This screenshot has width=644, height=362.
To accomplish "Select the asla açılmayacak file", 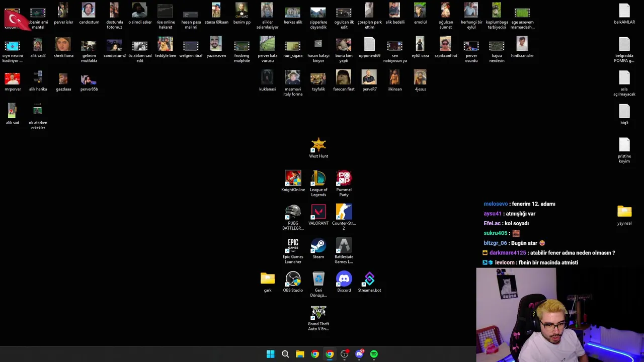I will point(624,83).
